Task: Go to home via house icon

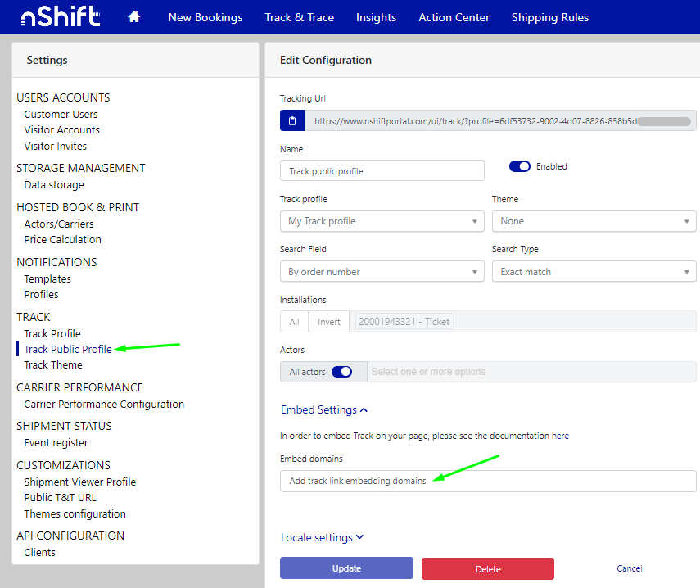Action: coord(134,17)
